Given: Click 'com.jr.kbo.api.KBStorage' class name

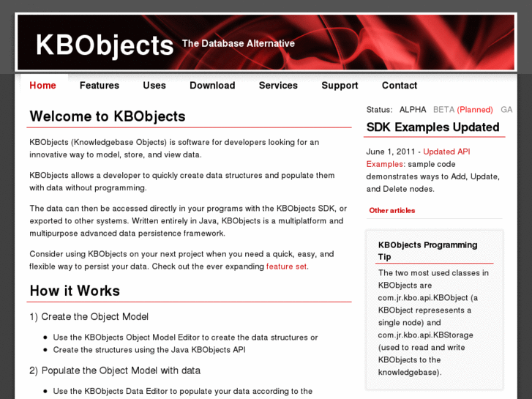Looking at the screenshot, I should coord(425,335).
